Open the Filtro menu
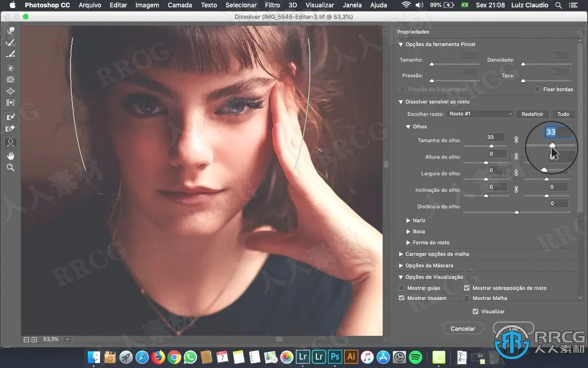Screen dimensions: 588x368 tap(272, 5)
